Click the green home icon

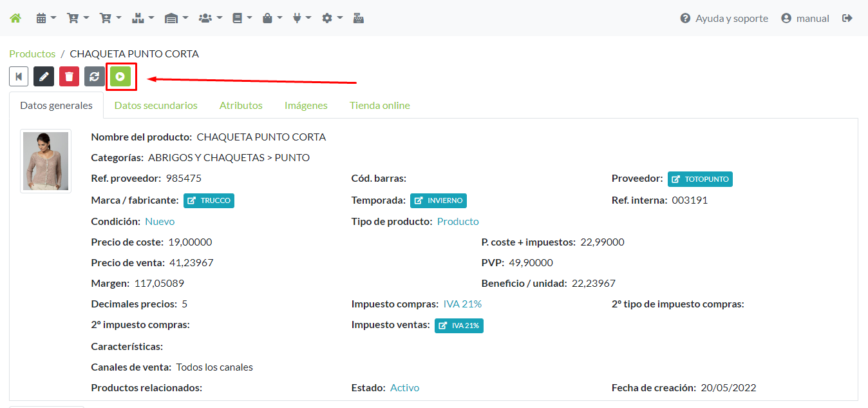pos(15,17)
